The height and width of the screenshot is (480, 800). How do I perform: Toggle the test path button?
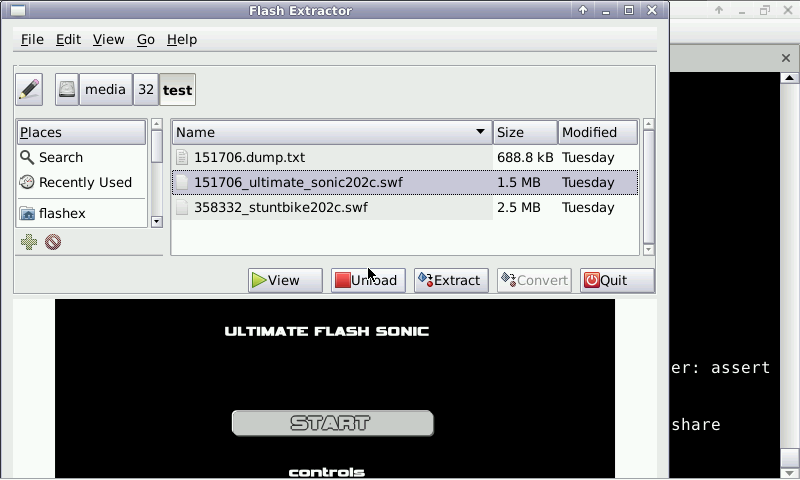pos(177,89)
